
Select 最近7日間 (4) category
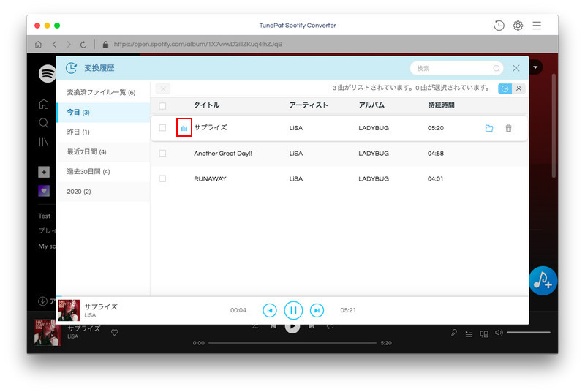pos(103,152)
